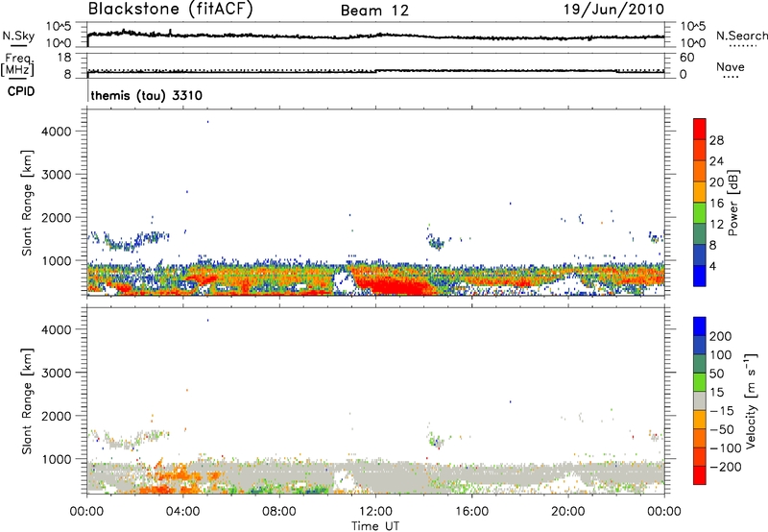
Task: Click the '04:00' time axis label
Action: (x=183, y=512)
